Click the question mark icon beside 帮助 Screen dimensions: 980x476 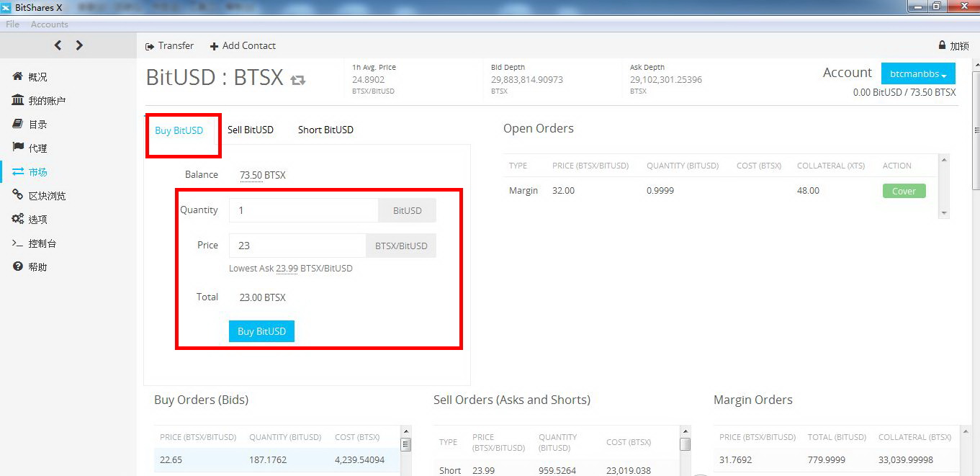pyautogui.click(x=18, y=266)
